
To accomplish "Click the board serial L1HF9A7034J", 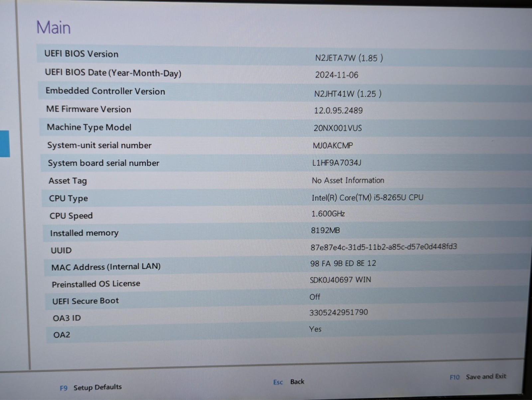I will 336,163.
